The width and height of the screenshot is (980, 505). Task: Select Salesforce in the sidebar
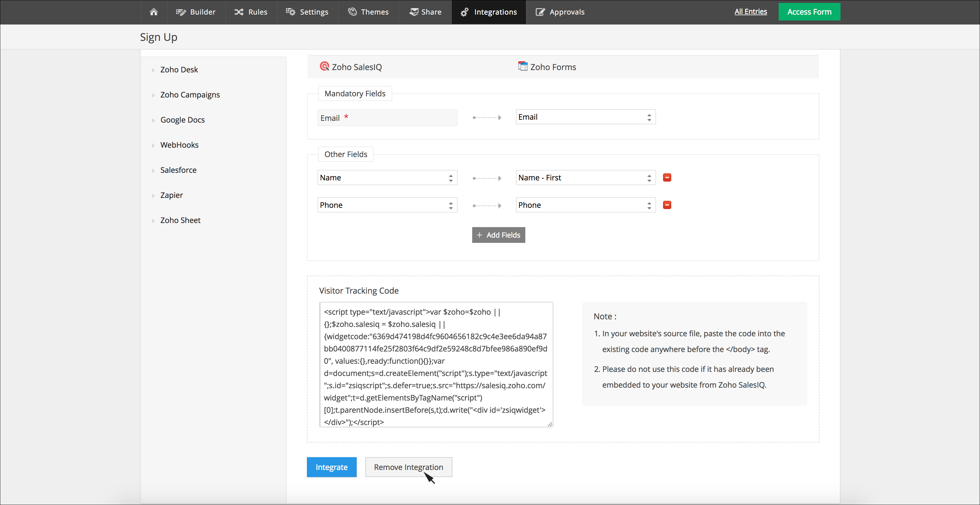coord(178,170)
